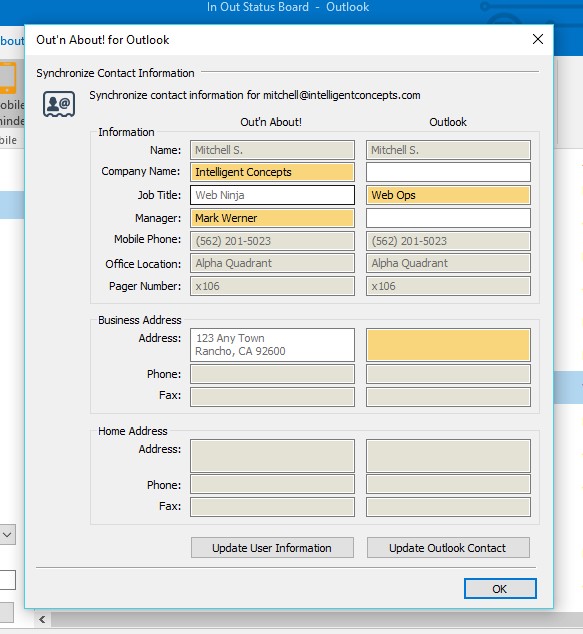Click Outlook Name field Mitchell S.

click(448, 150)
